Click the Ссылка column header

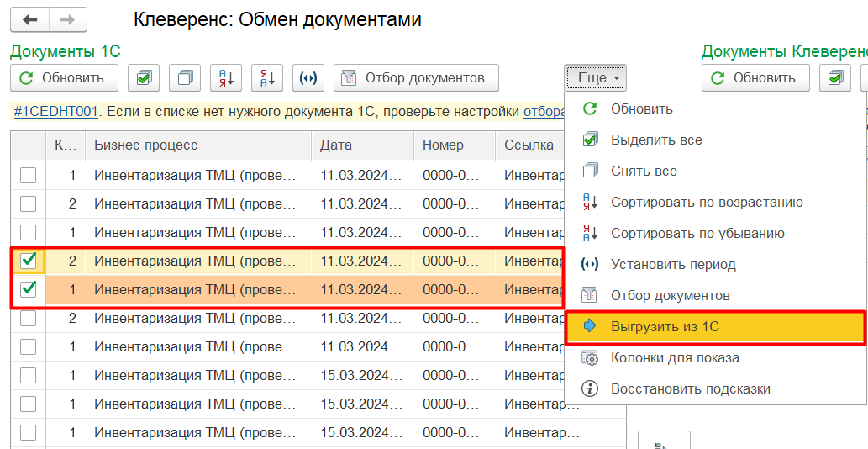[529, 145]
